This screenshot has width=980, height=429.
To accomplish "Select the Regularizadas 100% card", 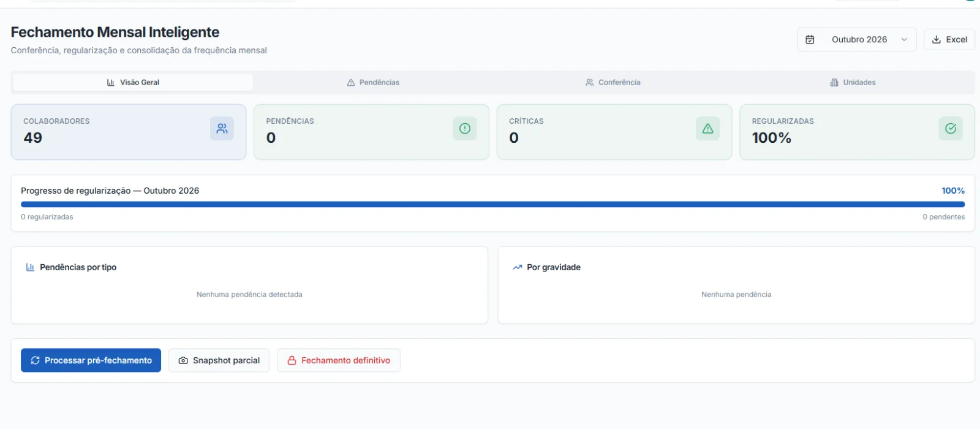I will click(857, 132).
